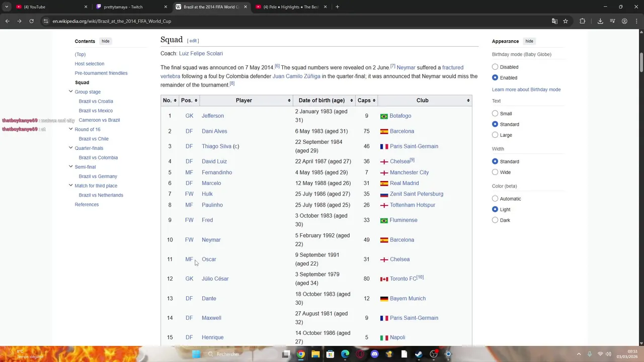This screenshot has width=644, height=362.
Task: Open Microsoft Store from taskbar
Action: 330,354
